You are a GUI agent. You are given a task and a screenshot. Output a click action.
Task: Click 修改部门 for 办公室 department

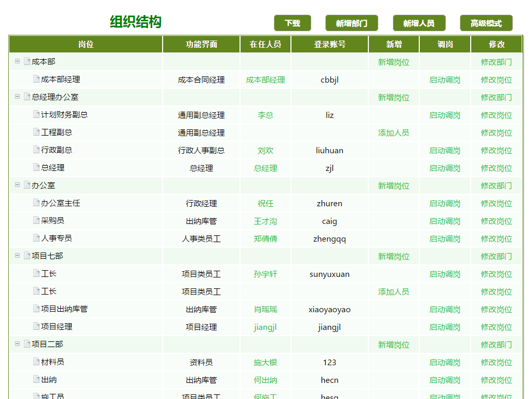(x=496, y=185)
